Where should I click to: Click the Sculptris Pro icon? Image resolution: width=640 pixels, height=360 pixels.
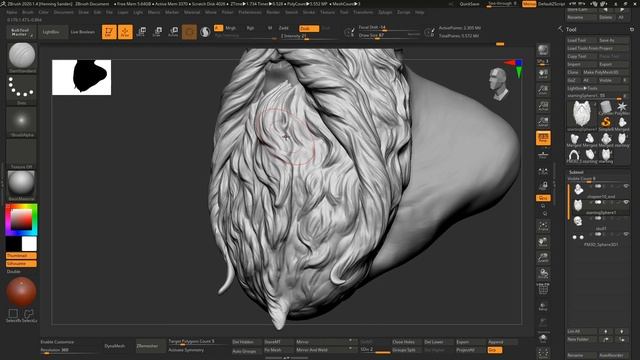(205, 32)
